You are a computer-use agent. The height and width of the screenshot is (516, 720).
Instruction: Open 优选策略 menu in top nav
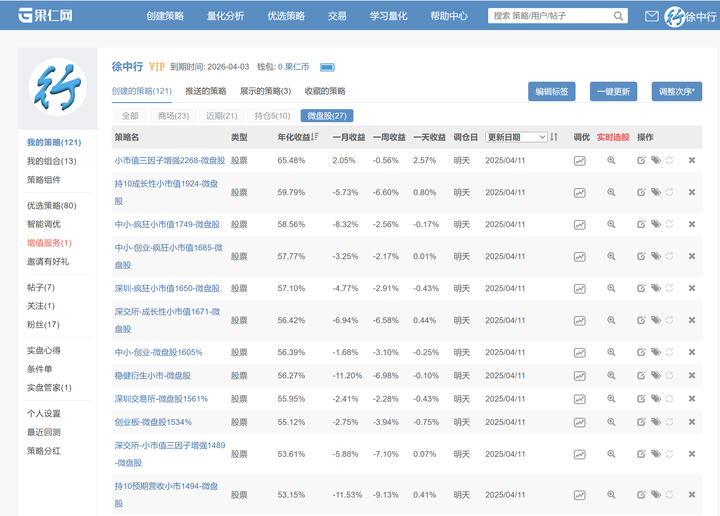pyautogui.click(x=286, y=16)
